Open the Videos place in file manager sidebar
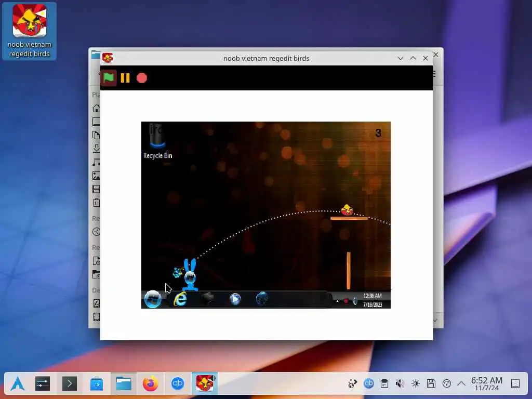The height and width of the screenshot is (399, 532). 96,189
